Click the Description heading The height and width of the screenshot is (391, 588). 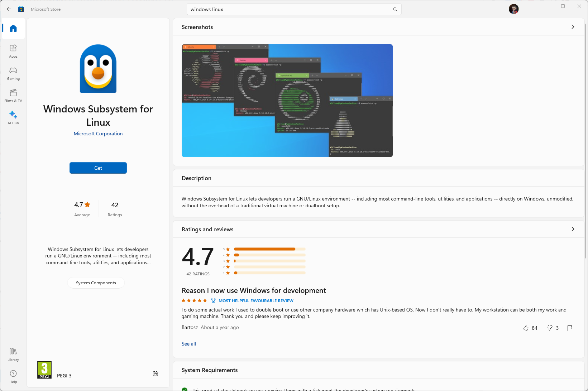coord(196,178)
